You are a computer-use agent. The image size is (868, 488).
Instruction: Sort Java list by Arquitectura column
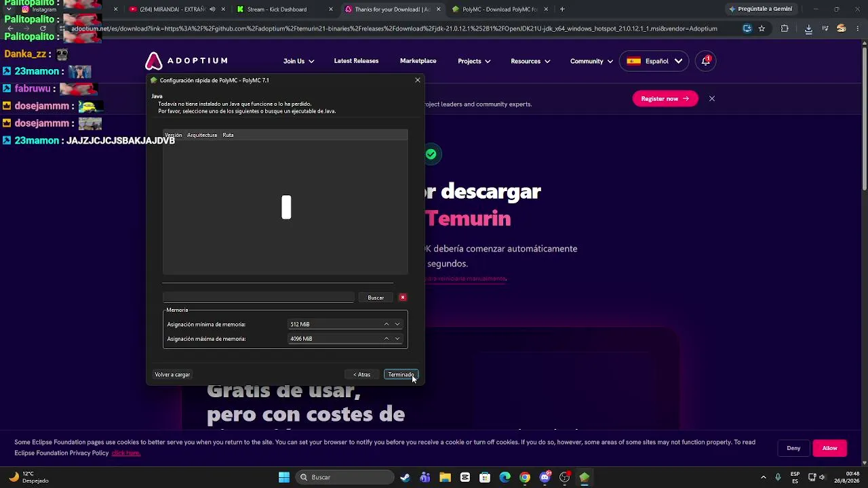tap(202, 135)
